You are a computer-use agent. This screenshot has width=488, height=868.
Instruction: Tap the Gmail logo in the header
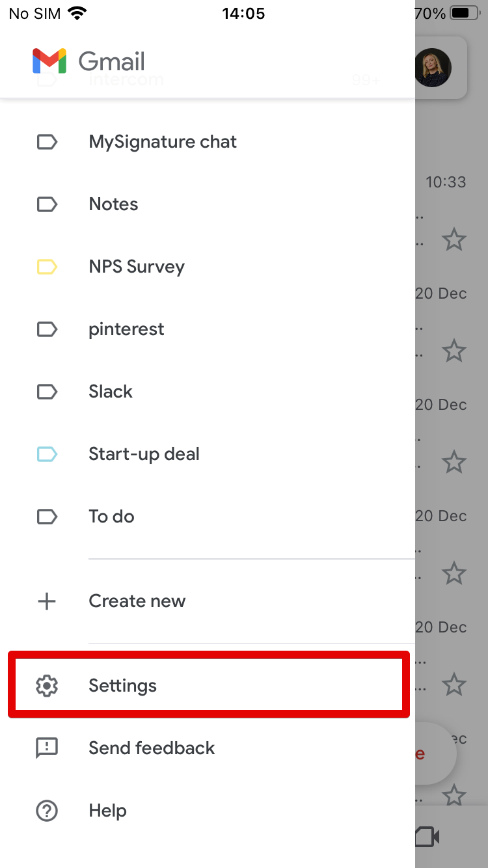(49, 61)
